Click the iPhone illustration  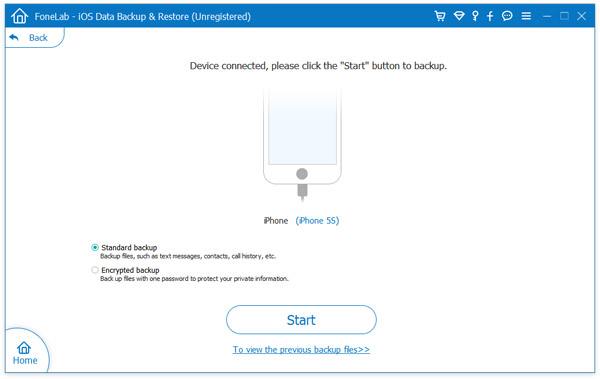point(302,144)
